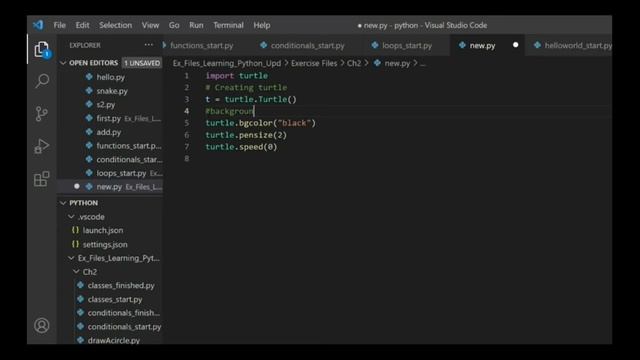Click Python file icon beside snake.py

pos(89,91)
